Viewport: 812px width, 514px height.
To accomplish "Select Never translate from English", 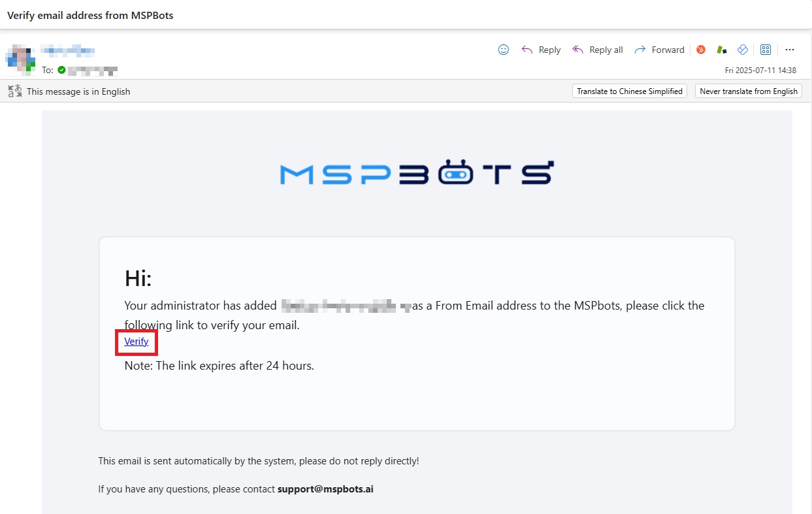I will tap(748, 91).
